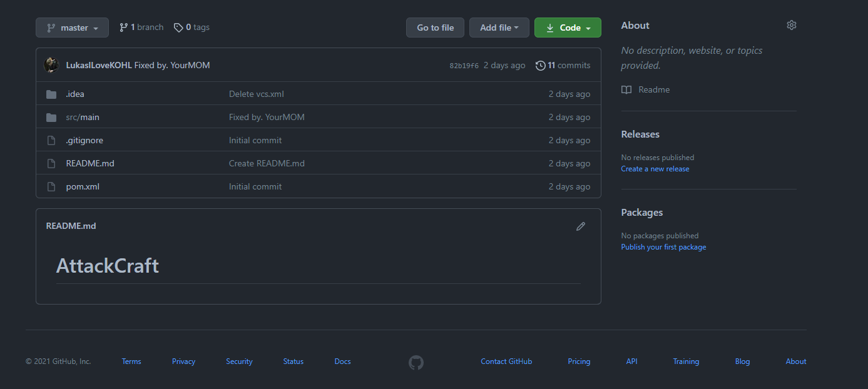Click the pom.xml file icon
The image size is (868, 389).
(x=51, y=187)
